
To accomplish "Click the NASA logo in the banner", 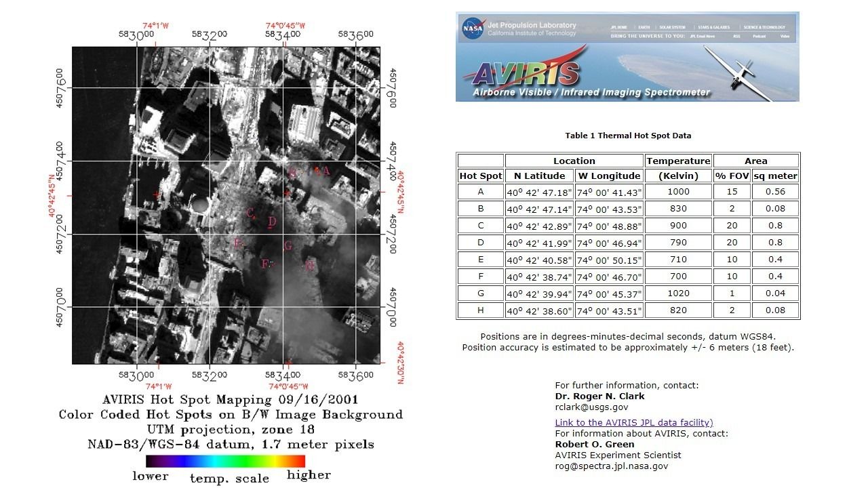I will tap(472, 28).
